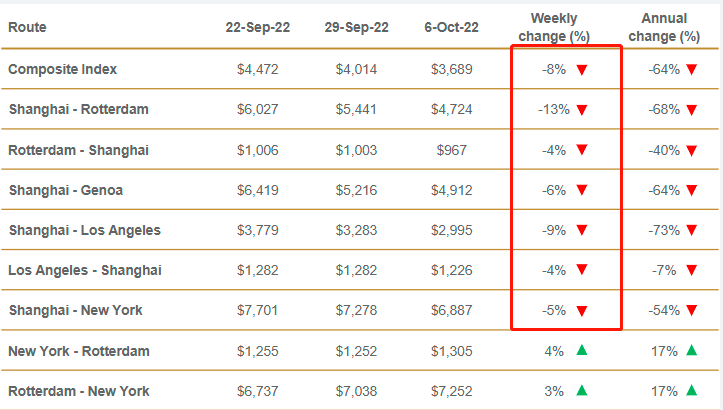The image size is (723, 410).
Task: Click the Composite Index row label
Action: point(62,69)
